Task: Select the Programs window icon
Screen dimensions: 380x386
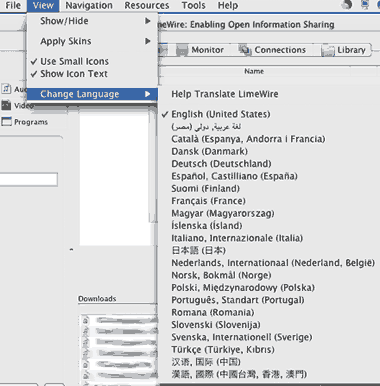Action: 6,121
